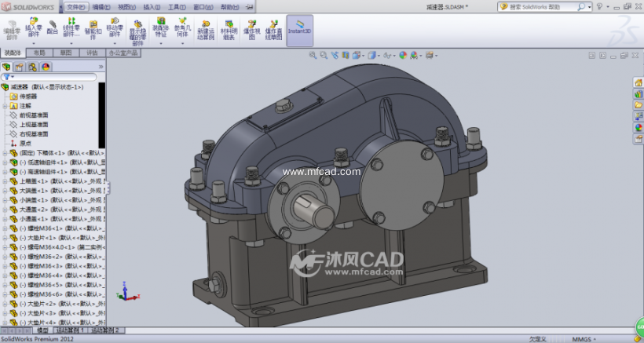Expand the 注解 tree node
The height and width of the screenshot is (343, 644).
5,106
